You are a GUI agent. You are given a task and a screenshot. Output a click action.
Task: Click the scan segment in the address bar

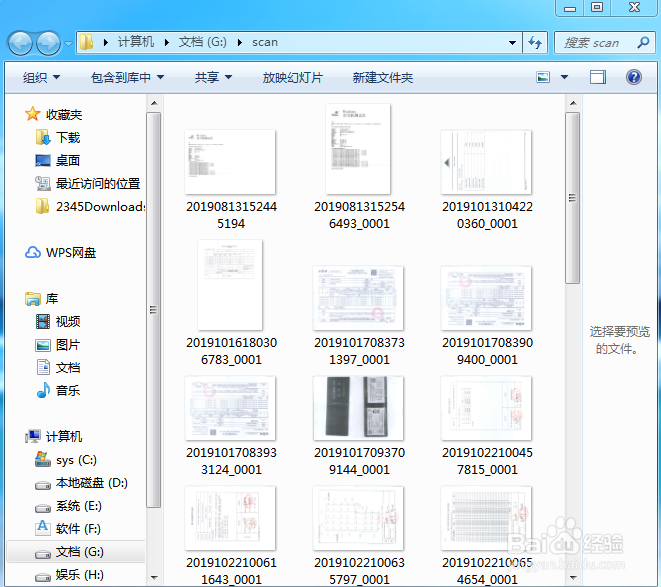pos(265,42)
